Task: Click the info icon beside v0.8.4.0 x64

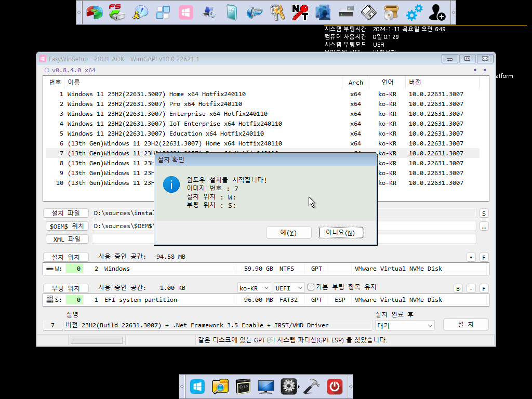Action: point(47,70)
